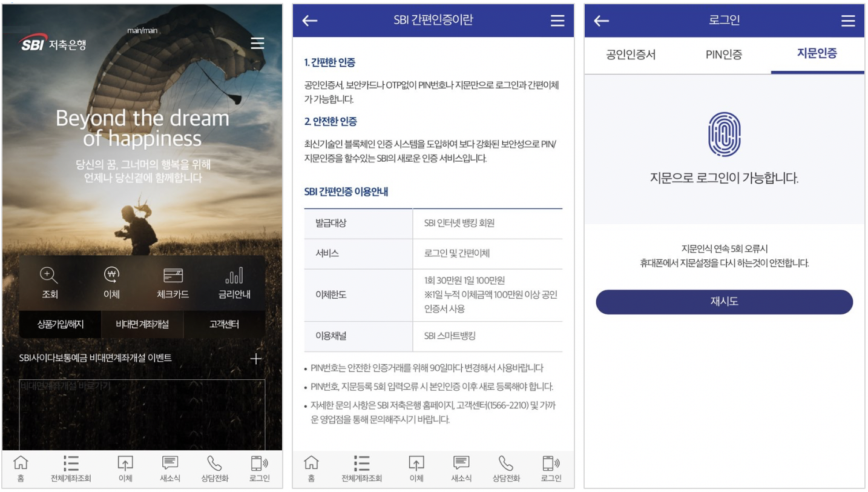Open the hamburger menu on the 로그인 screen
Screen dimensions: 868x492
[848, 21]
